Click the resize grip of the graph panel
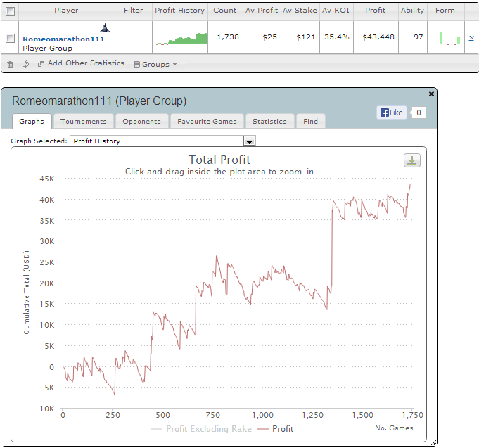This screenshot has width=479, height=448. click(433, 443)
